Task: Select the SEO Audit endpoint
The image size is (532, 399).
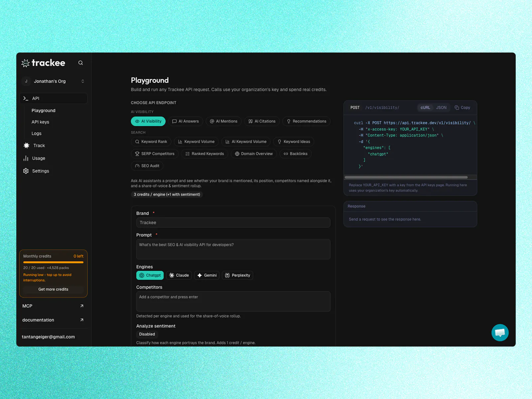Action: (x=147, y=166)
